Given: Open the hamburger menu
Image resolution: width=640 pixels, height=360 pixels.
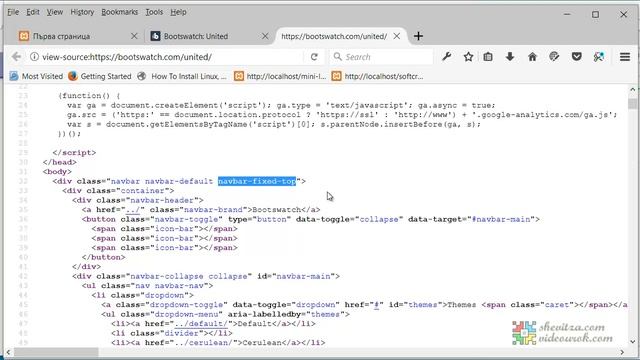Looking at the screenshot, I should coord(625,57).
